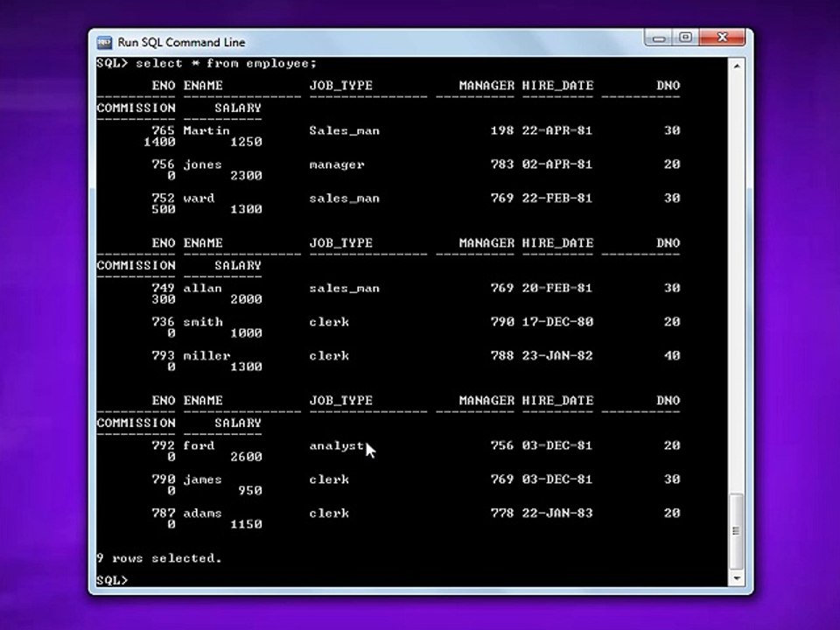Click the bottom 'SQL>' prompt
The image size is (840, 630).
[113, 581]
